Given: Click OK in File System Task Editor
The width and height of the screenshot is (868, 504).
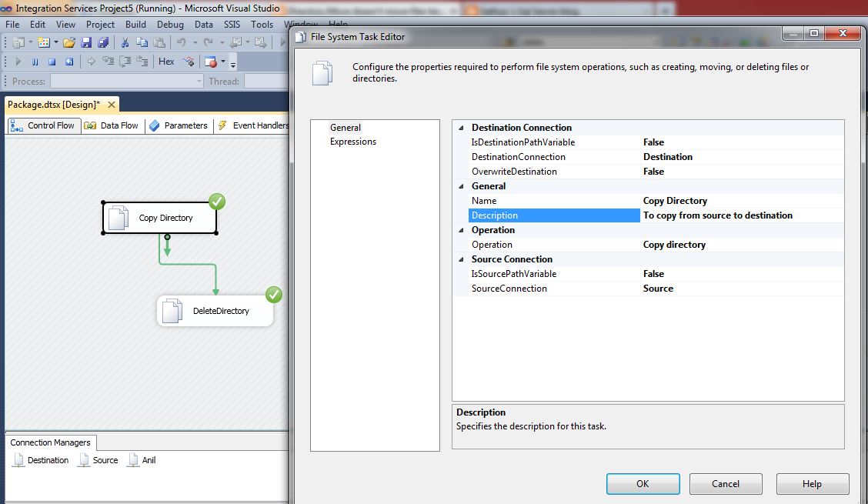Looking at the screenshot, I should 643,484.
